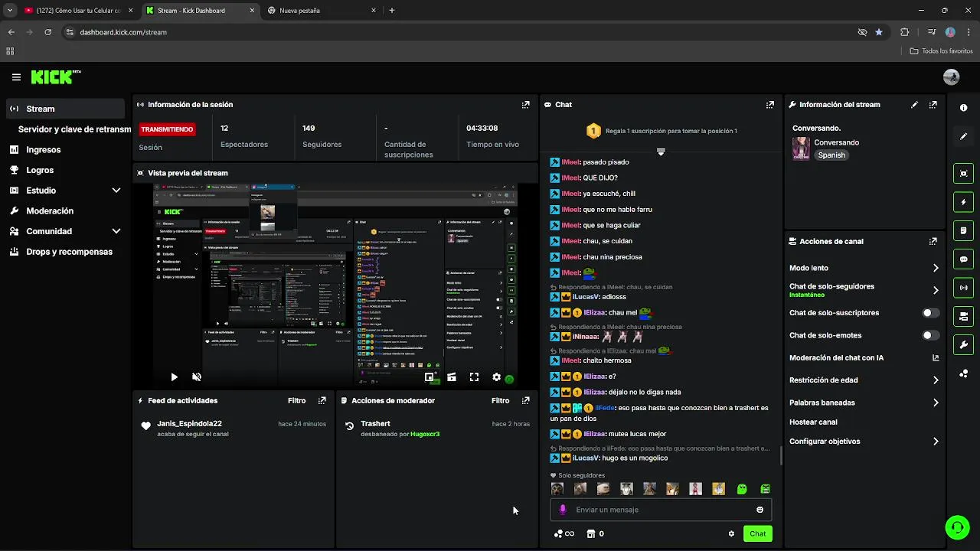Reload the page in Chrome

coord(47,32)
